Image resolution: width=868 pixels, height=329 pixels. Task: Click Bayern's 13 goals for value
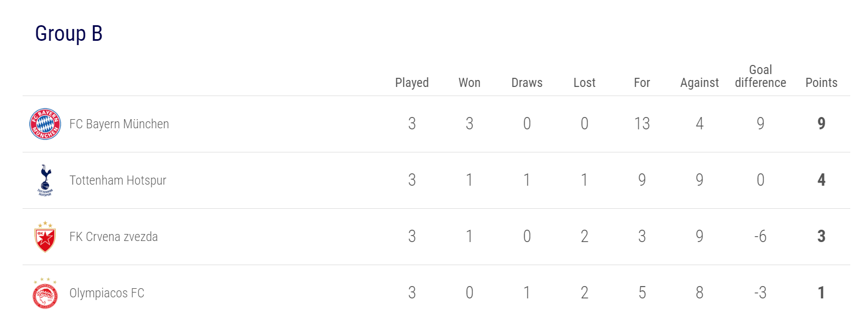[642, 123]
